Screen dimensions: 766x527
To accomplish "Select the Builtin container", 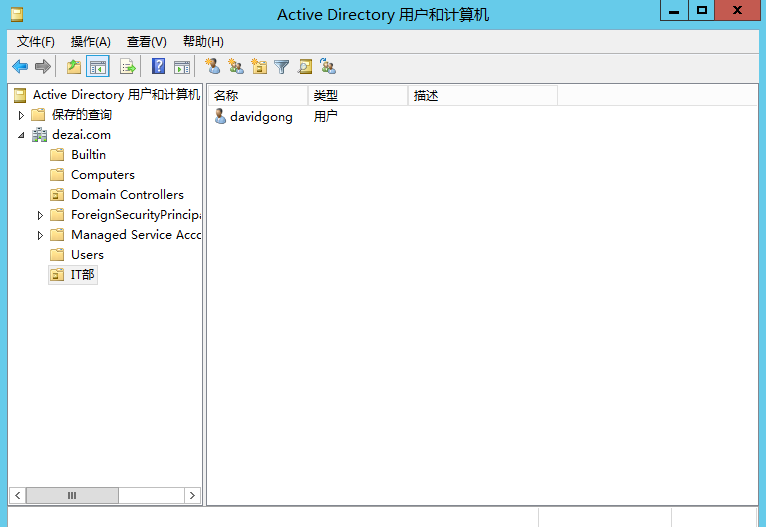I will click(x=88, y=155).
